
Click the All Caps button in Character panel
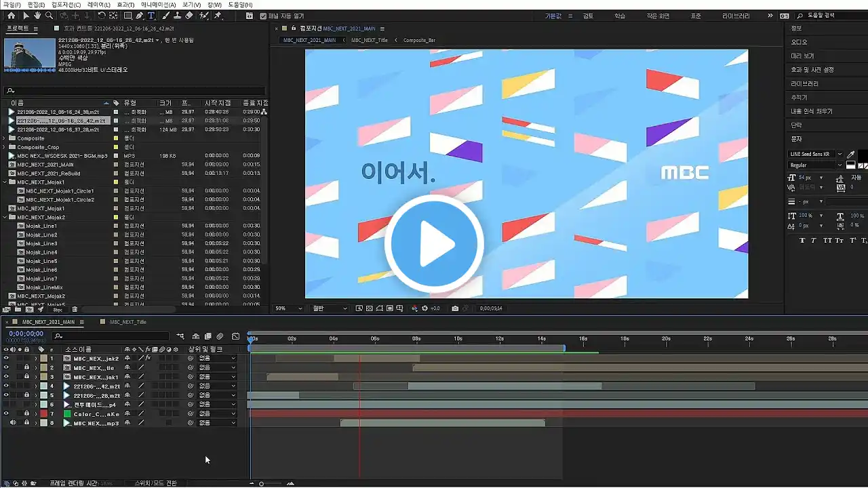827,240
